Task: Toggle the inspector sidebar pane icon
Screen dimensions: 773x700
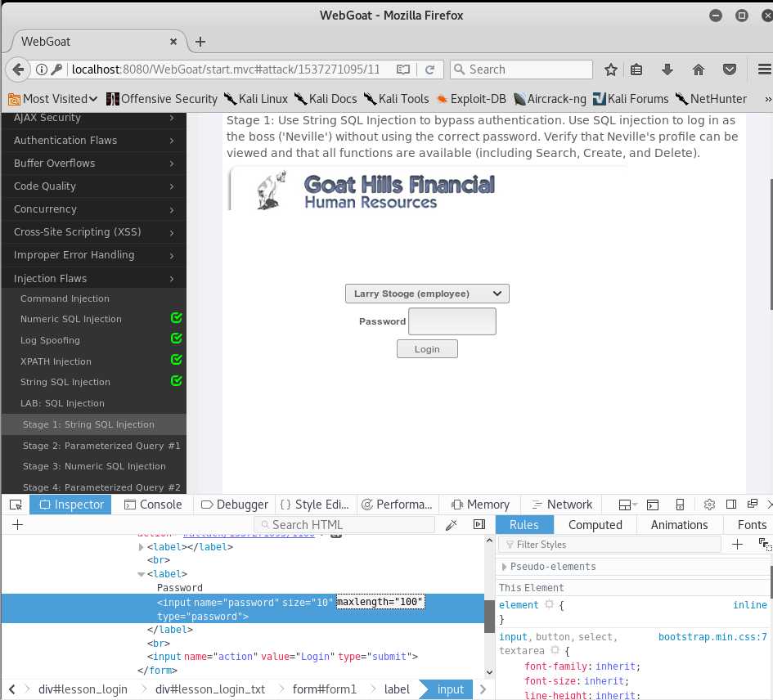Action: tap(479, 524)
